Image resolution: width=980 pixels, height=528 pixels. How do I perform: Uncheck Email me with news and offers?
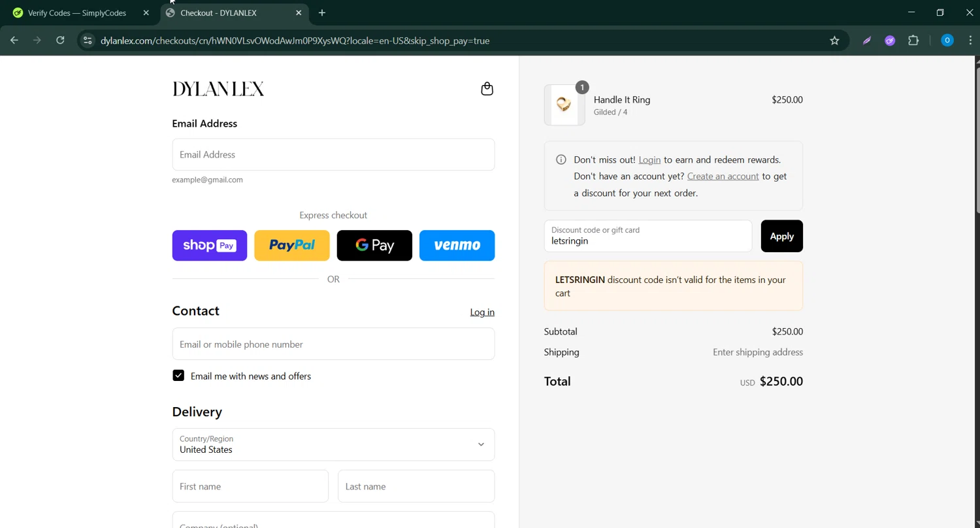pos(178,376)
